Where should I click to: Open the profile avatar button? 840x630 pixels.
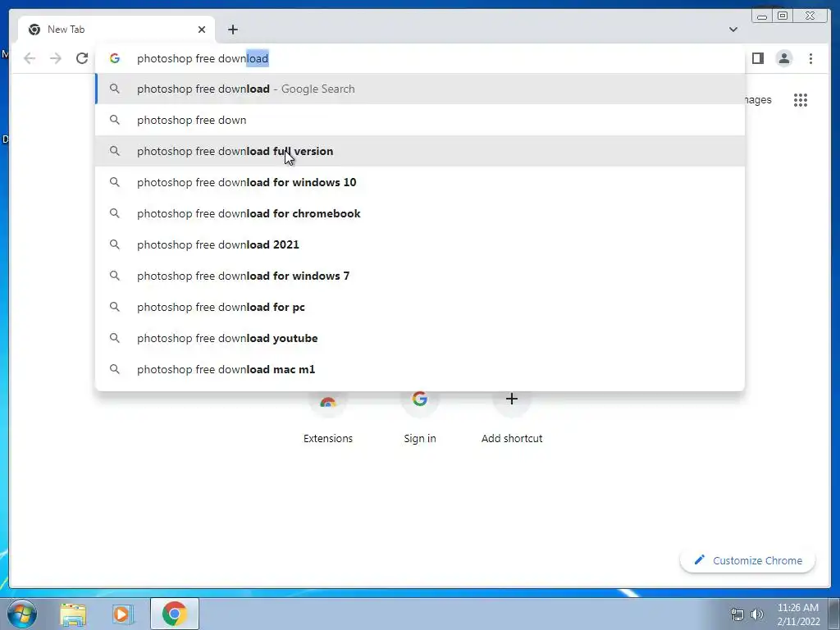(783, 58)
